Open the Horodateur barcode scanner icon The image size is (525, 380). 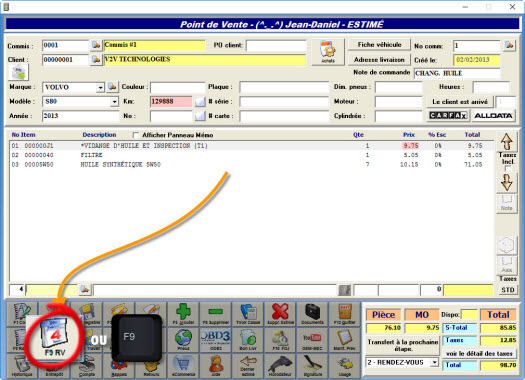pos(280,366)
